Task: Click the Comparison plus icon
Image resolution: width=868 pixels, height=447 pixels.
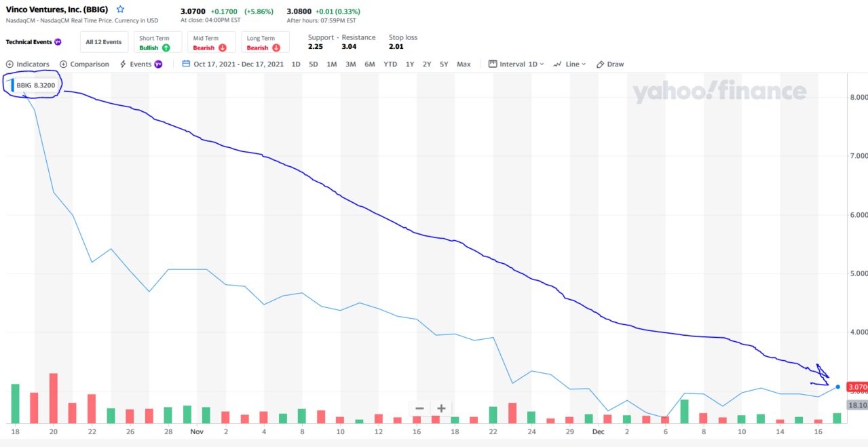Action: click(x=63, y=64)
